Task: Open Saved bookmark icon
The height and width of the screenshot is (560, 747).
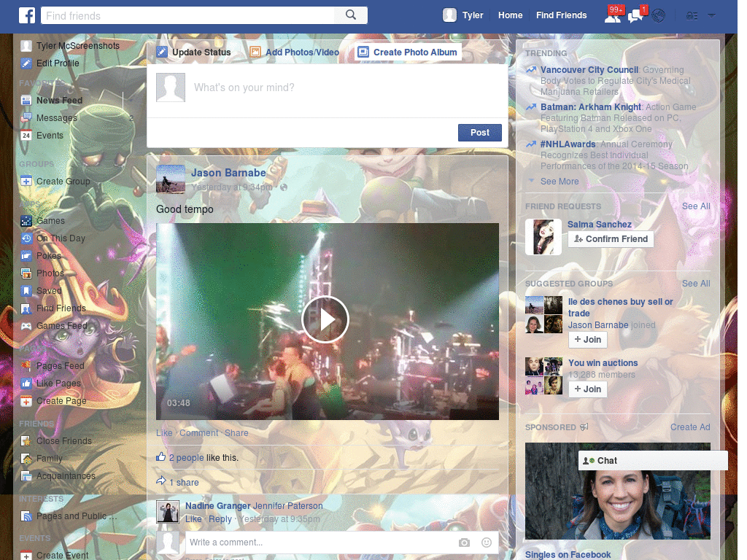Action: [26, 290]
